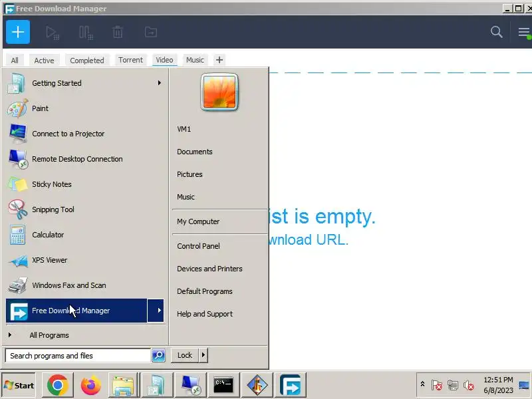Click the trash delete toolbar icon
Image resolution: width=532 pixels, height=399 pixels.
click(118, 33)
